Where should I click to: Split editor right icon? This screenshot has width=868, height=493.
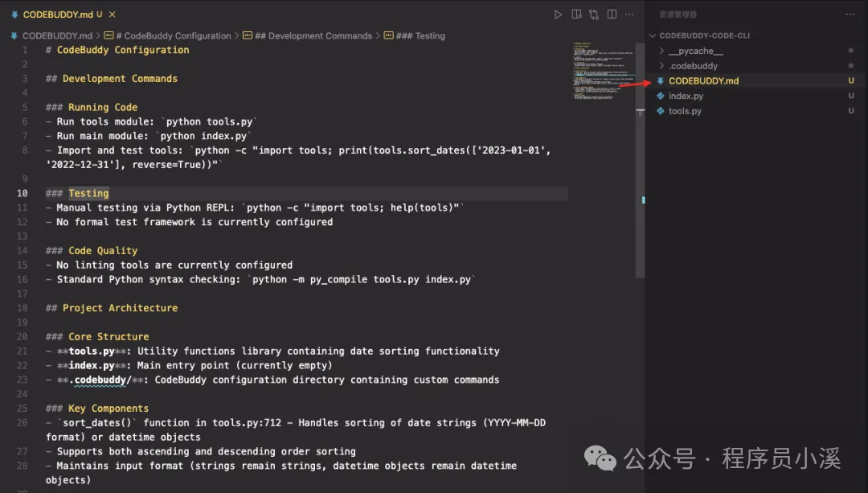[612, 14]
